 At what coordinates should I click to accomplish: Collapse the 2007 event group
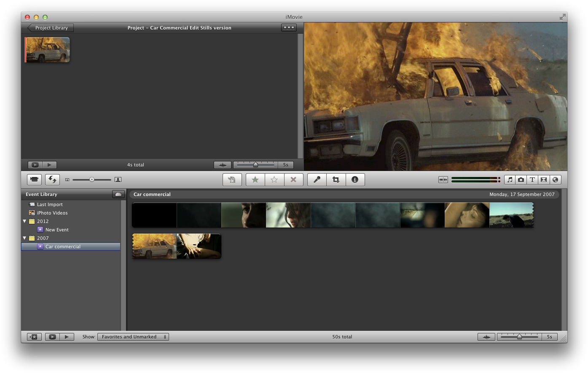click(x=24, y=238)
